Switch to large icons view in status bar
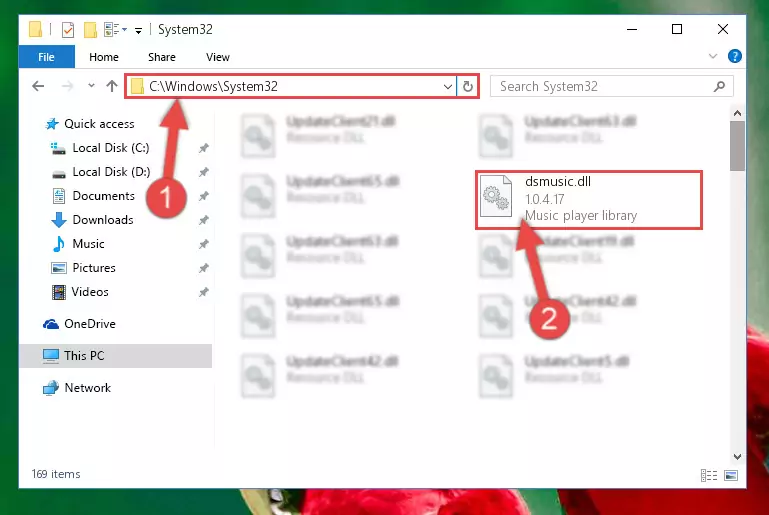 731,475
